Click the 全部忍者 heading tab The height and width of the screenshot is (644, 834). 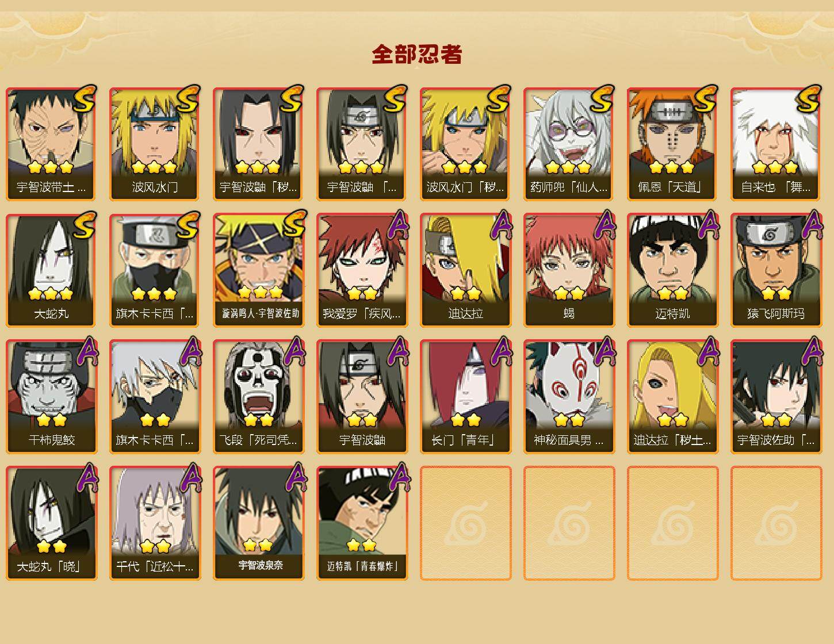pyautogui.click(x=417, y=55)
